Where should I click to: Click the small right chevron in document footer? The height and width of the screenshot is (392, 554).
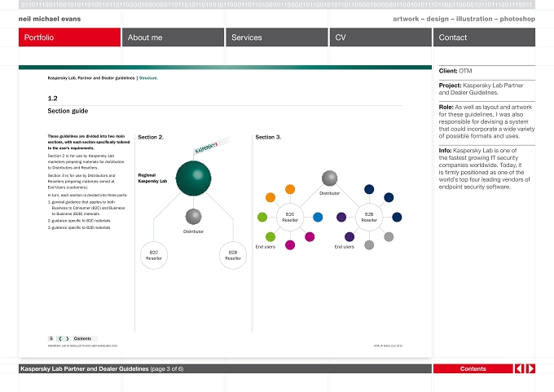pos(68,339)
